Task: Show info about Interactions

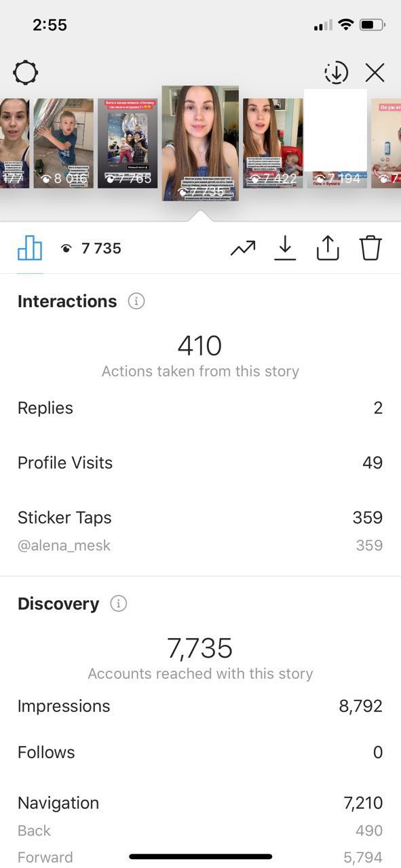Action: pyautogui.click(x=136, y=301)
